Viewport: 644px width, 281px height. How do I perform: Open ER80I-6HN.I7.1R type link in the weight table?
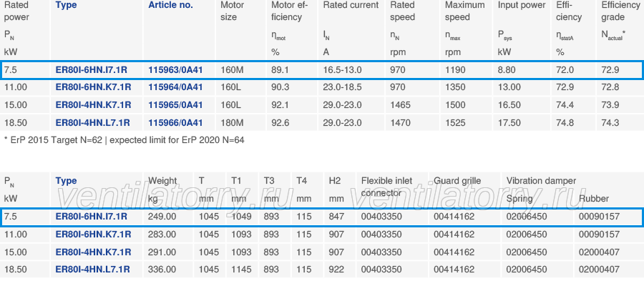[x=91, y=217]
